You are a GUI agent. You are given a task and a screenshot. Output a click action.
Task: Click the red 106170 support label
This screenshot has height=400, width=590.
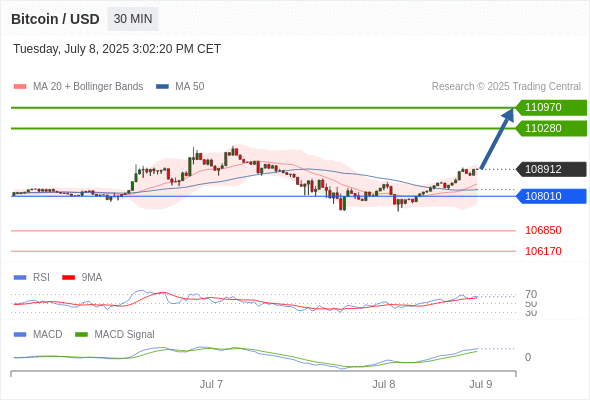click(x=543, y=251)
